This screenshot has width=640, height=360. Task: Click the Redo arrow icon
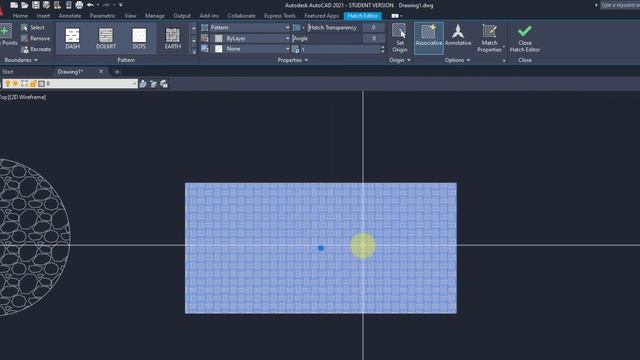[106, 5]
